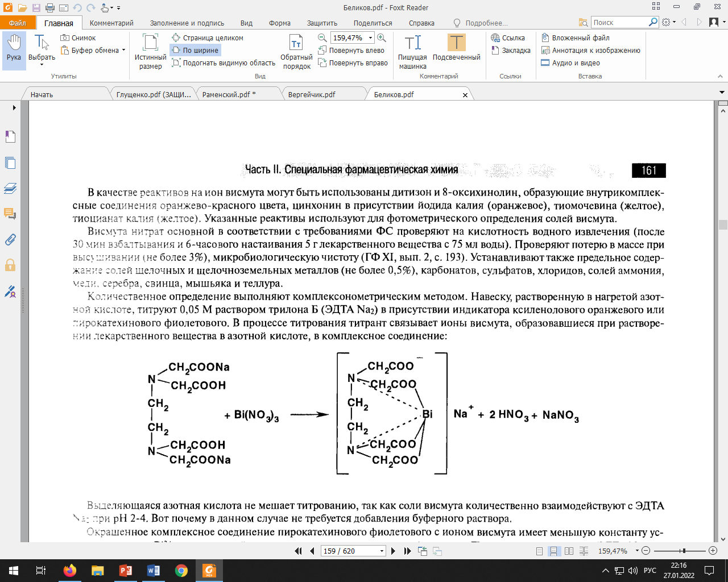Screen dimensions: 728x582
Task: Add a Закладка bookmark
Action: click(511, 51)
